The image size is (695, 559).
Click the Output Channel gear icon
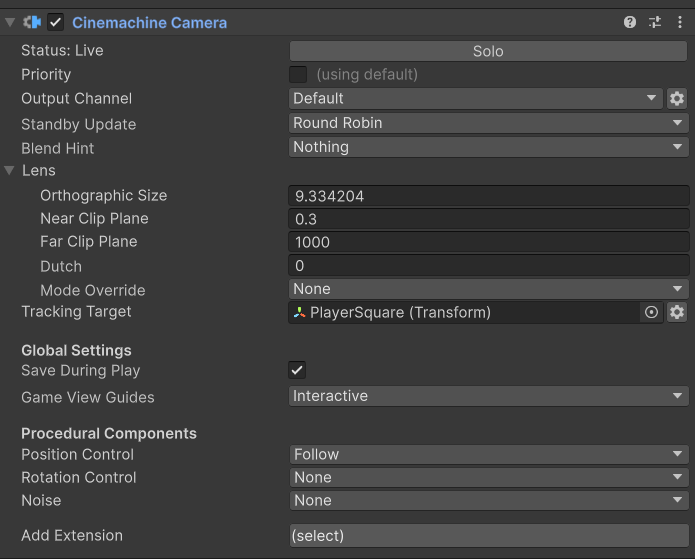[x=677, y=98]
